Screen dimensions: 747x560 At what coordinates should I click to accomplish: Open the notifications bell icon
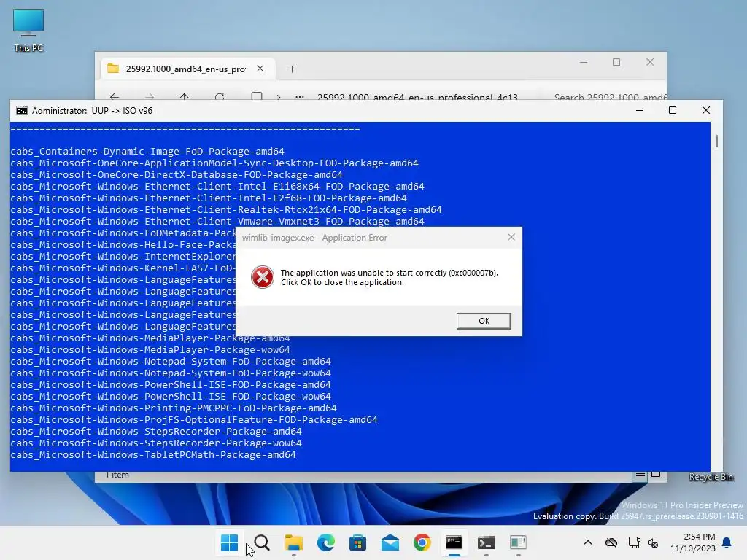click(x=727, y=542)
